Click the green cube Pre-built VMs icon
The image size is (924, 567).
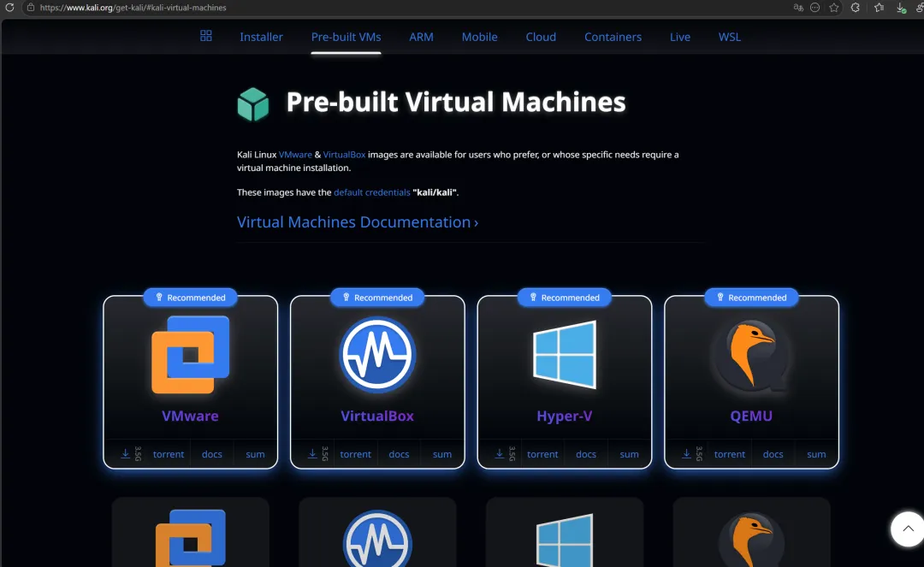point(252,104)
